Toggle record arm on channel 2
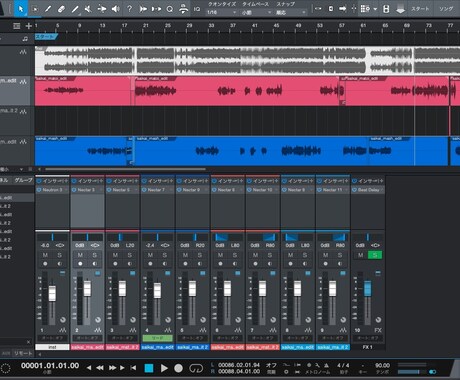This screenshot has height=380, width=460. coord(80,264)
